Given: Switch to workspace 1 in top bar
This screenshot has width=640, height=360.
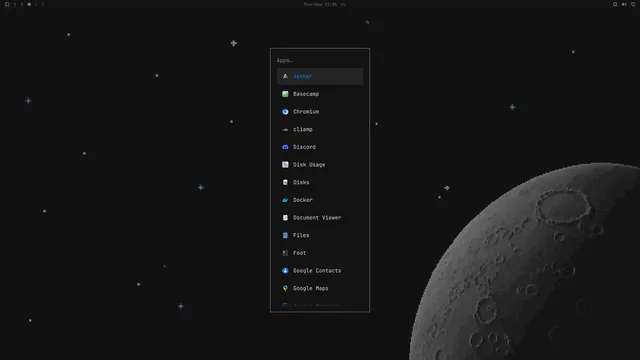Looking at the screenshot, I should 15,4.
